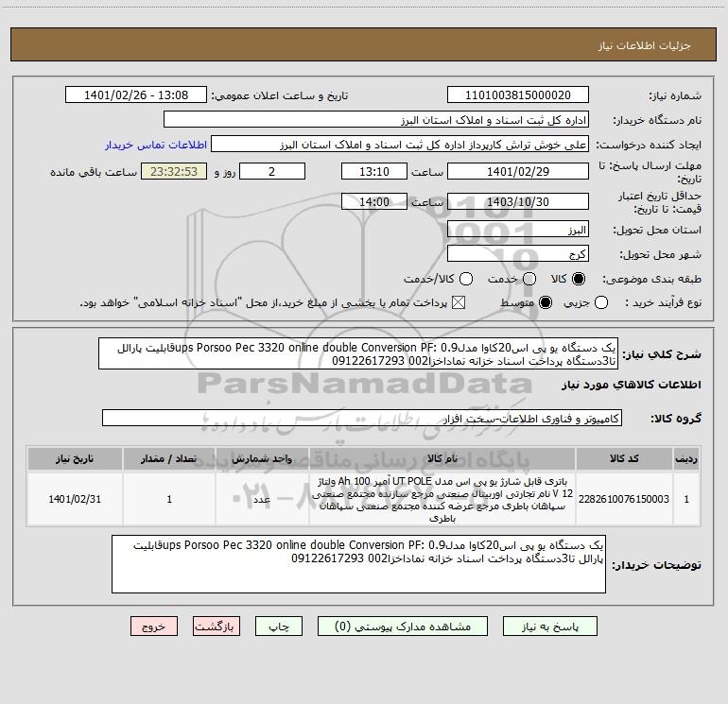Image resolution: width=728 pixels, height=704 pixels.
Task: Click the UT POLE battery product name cell
Action: [442, 499]
